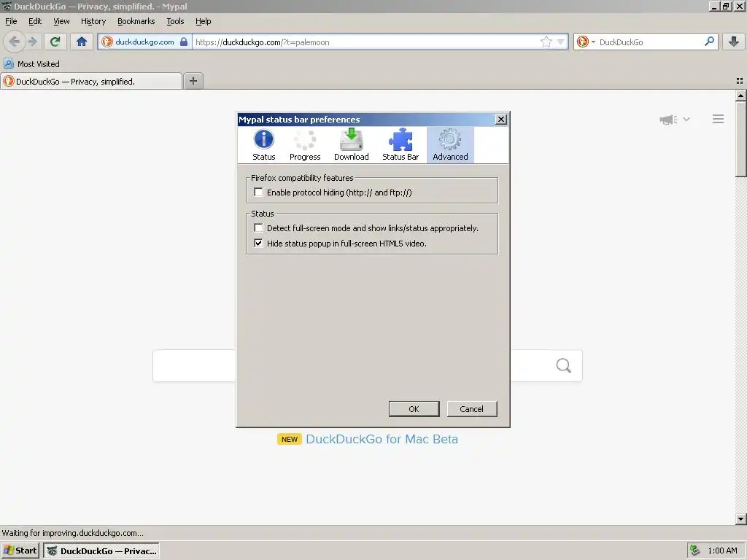This screenshot has width=747, height=560.
Task: Open DuckDuckGo for Mac Beta link
Action: click(x=382, y=438)
